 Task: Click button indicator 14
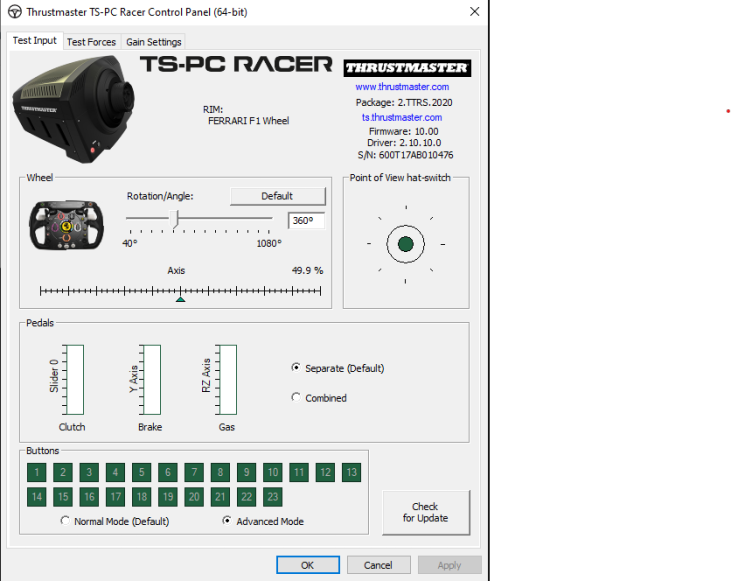tap(36, 497)
